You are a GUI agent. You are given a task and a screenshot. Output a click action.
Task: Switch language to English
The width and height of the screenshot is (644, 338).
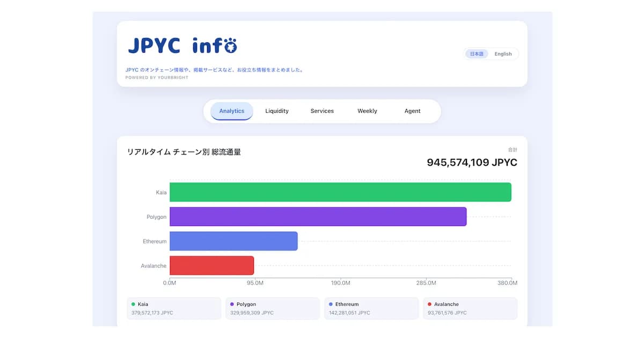pyautogui.click(x=503, y=54)
